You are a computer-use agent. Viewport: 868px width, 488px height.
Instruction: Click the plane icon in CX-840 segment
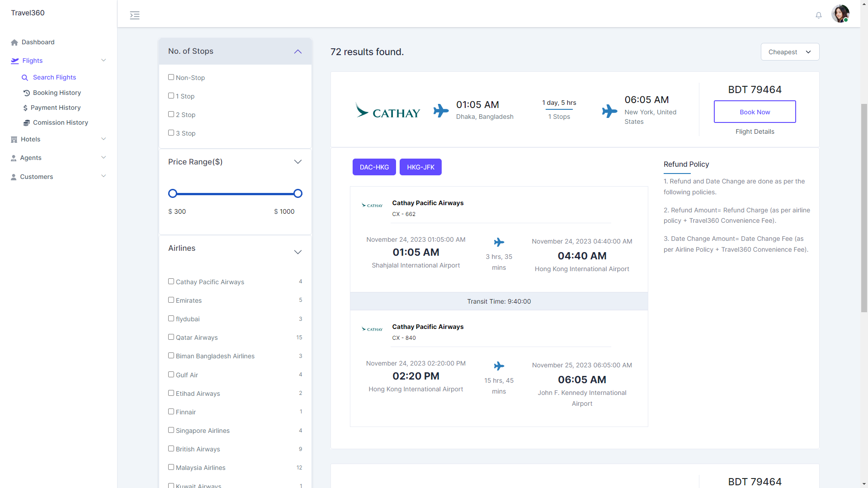pos(499,366)
